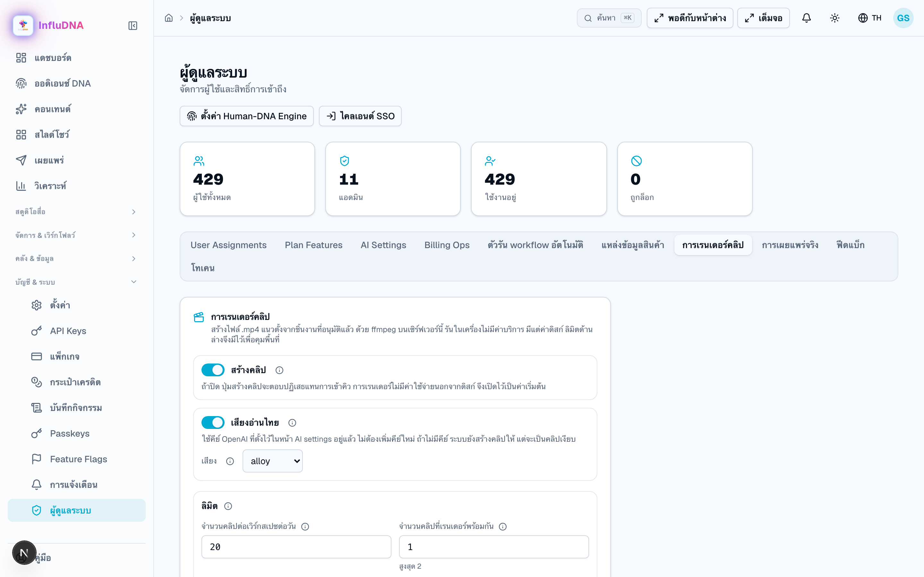The height and width of the screenshot is (577, 924).
Task: Turn off the เสียงอ่านไทย toggle
Action: point(213,422)
